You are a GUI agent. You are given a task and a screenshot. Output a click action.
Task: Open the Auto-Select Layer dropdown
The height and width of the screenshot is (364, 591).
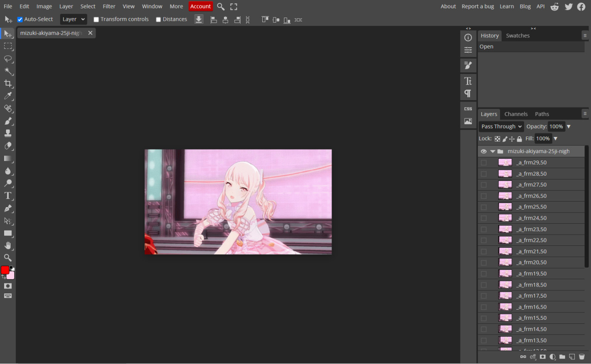coord(73,19)
